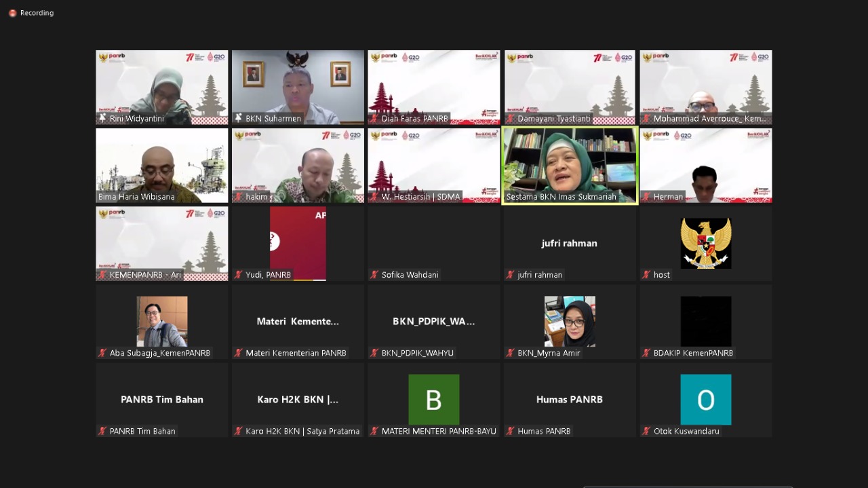The height and width of the screenshot is (488, 868).
Task: Click the muted mic icon for Diah Faras PANRB
Action: [x=374, y=118]
